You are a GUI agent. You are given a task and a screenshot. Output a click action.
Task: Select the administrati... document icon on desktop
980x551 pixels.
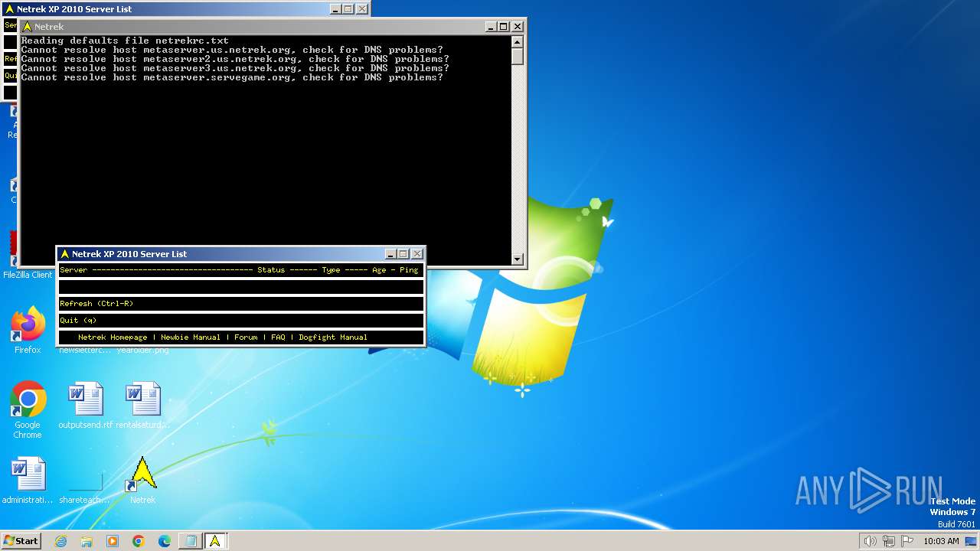tap(28, 480)
